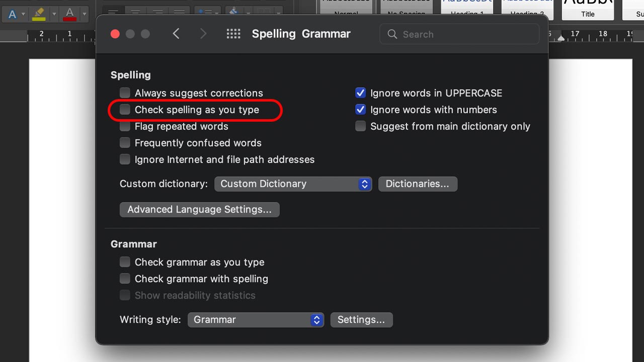
Task: Open the font color dropdown arrow in Word
Action: 84,14
